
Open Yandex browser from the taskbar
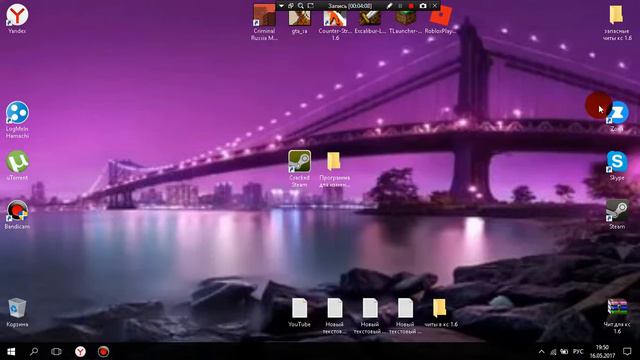80,351
